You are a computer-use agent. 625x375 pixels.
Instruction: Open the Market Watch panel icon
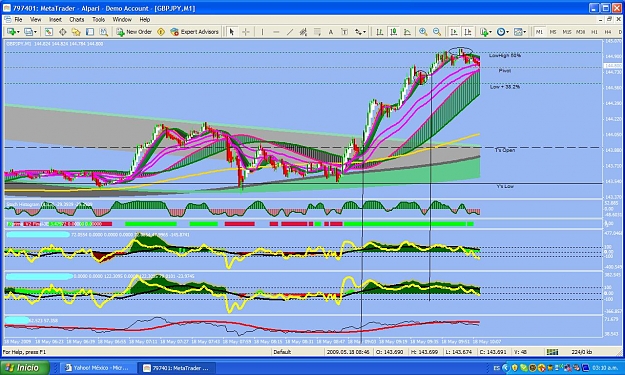pyautogui.click(x=49, y=32)
